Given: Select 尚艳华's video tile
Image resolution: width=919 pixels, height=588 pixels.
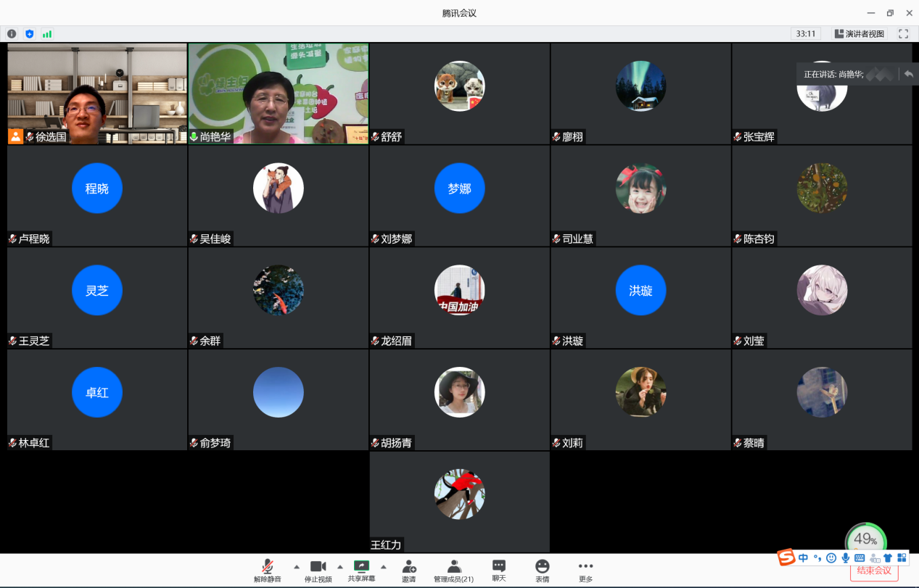Looking at the screenshot, I should [x=279, y=93].
